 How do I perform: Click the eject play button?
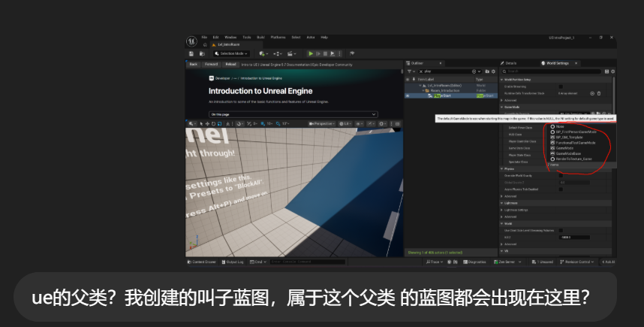[x=333, y=53]
